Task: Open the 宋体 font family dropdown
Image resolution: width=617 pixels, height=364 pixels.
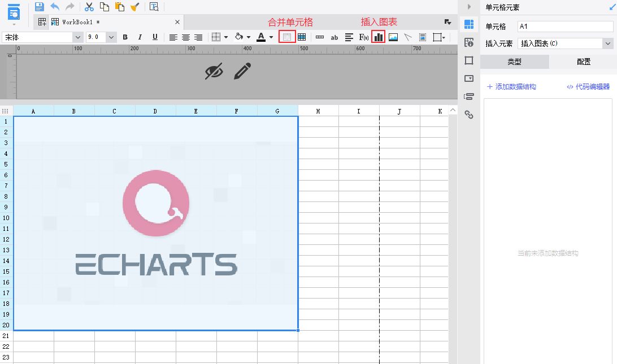Action: pos(78,37)
